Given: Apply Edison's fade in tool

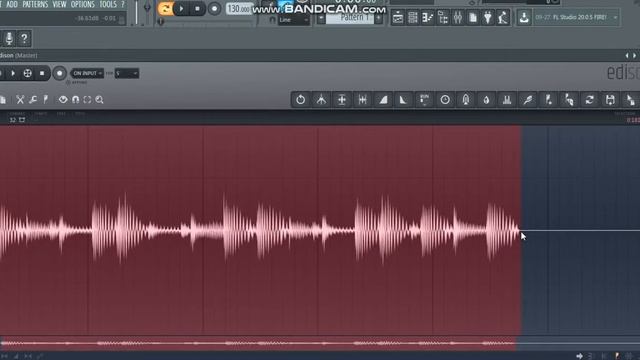Looking at the screenshot, I should pyautogui.click(x=383, y=100).
